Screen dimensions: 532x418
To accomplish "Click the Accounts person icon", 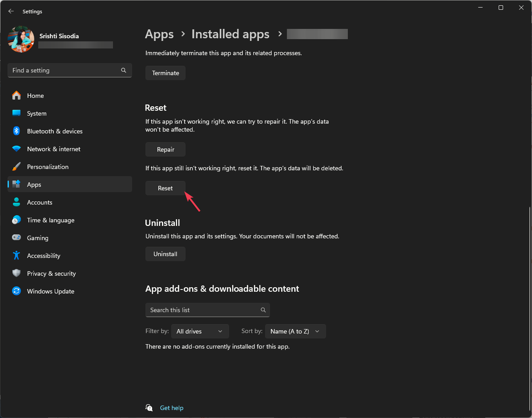I will (16, 202).
